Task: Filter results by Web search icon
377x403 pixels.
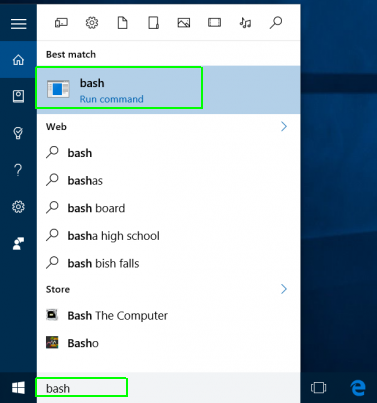Action: tap(276, 23)
